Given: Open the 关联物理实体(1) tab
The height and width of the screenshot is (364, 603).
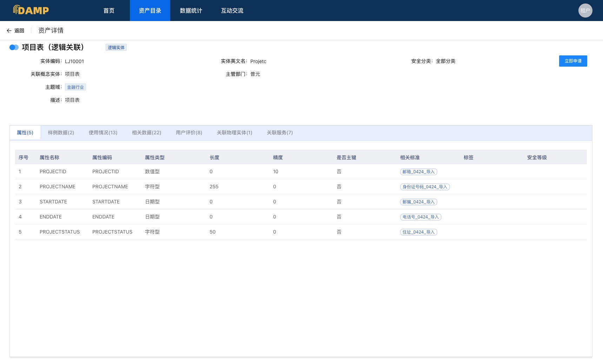Looking at the screenshot, I should 234,133.
